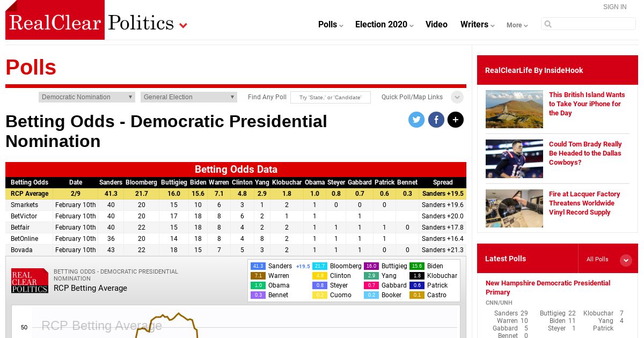
Task: Expand Quick Poll/Map Links chevron
Action: point(457,97)
